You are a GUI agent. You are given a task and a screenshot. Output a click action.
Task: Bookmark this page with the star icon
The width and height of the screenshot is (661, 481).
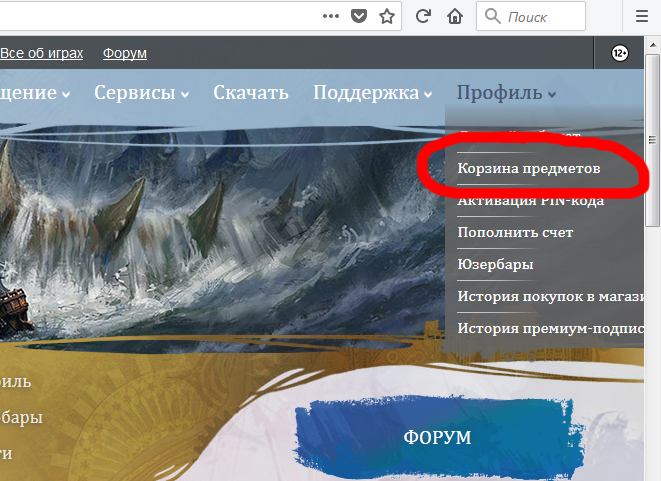coord(387,16)
